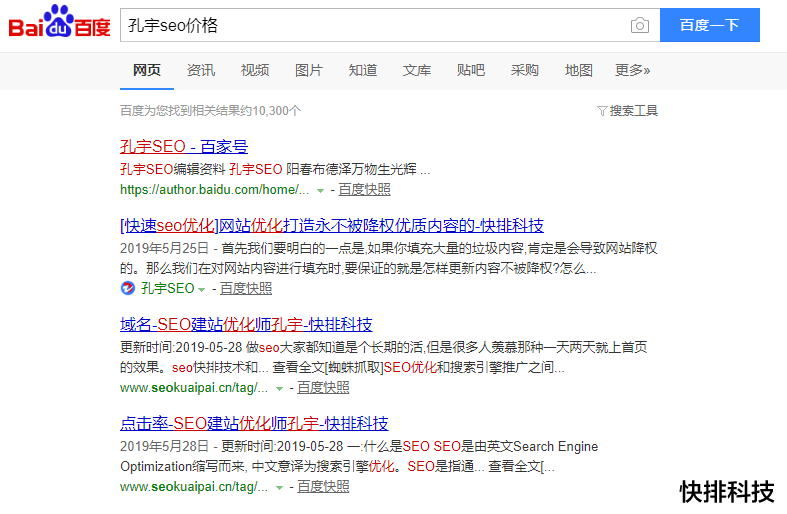This screenshot has width=787, height=514.
Task: Click snippet text 孔宇SEO编辑资料
Action: pos(172,169)
